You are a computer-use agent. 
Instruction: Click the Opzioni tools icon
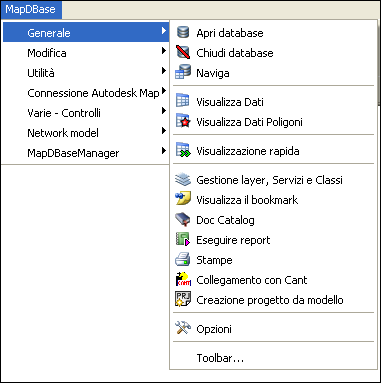(183, 328)
